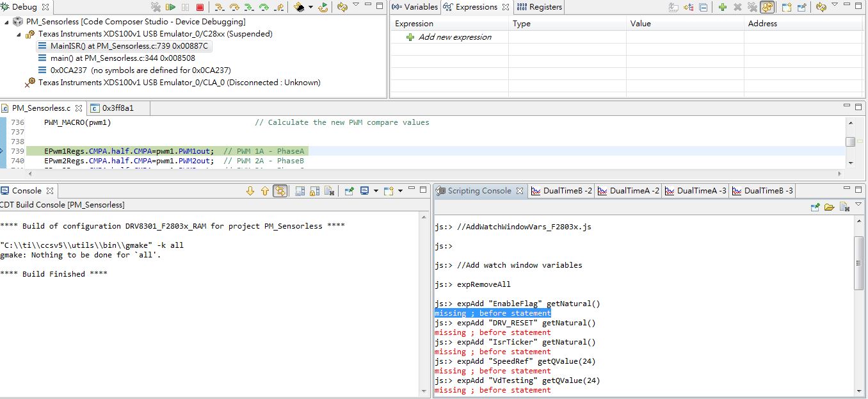Toggle the highlighted continuous refresh button in Expressions
This screenshot has width=868, height=399.
coord(766,7)
